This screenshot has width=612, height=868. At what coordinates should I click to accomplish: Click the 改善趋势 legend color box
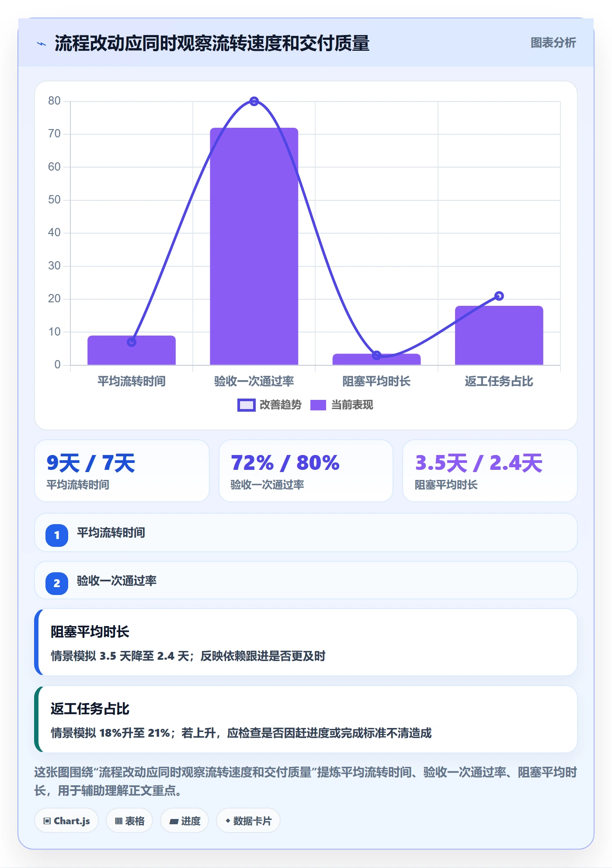(247, 405)
